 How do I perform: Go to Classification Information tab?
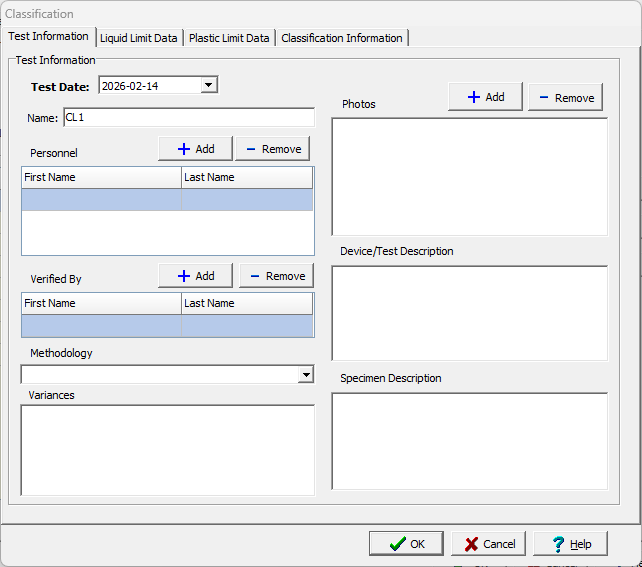tap(342, 38)
